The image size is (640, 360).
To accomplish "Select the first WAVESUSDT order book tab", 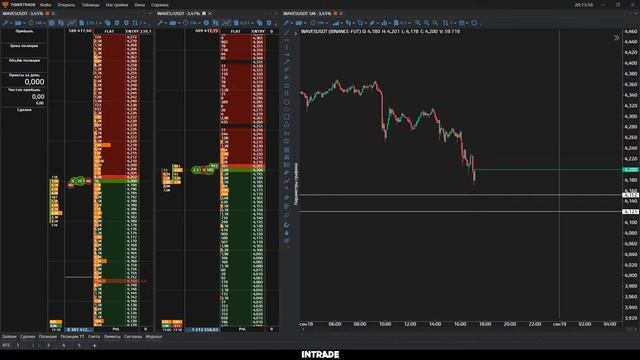I will click(23, 13).
